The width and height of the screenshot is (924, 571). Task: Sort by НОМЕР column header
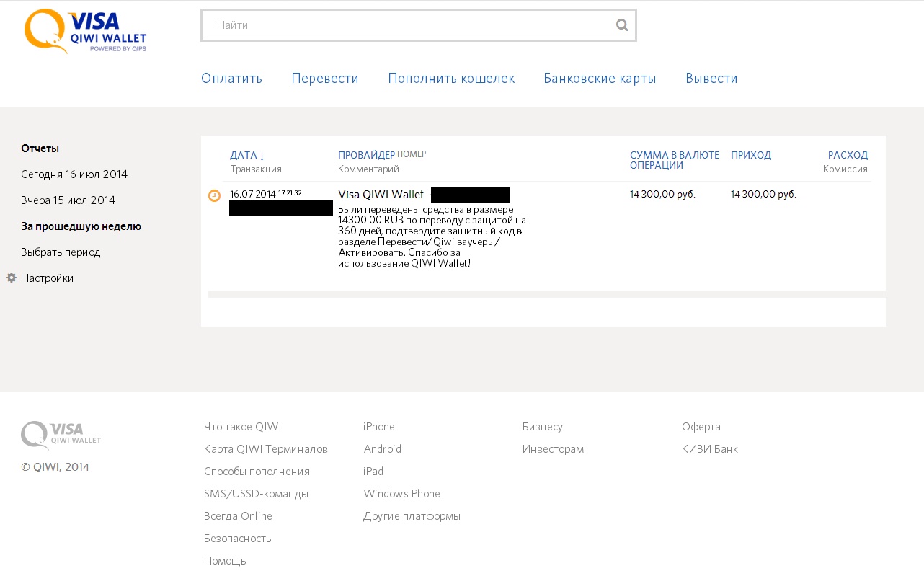coord(412,154)
